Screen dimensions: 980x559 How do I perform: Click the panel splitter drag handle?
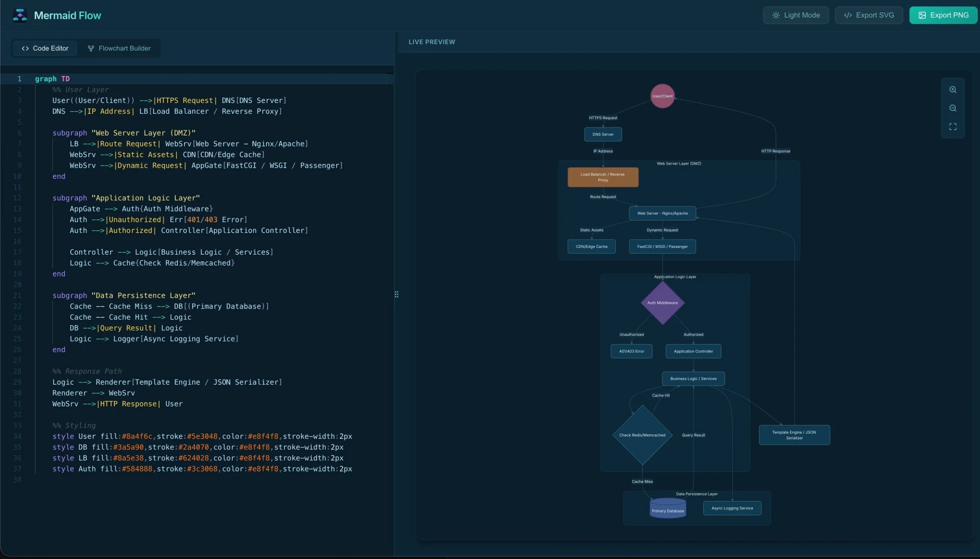(396, 295)
